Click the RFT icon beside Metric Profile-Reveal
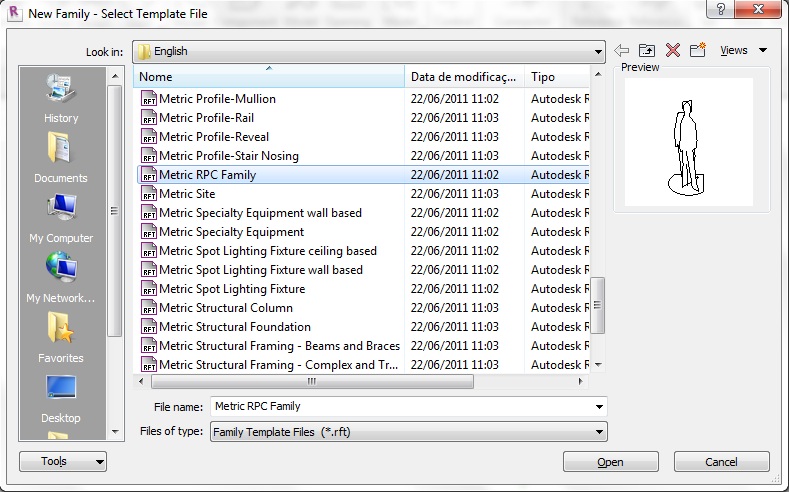 point(148,137)
